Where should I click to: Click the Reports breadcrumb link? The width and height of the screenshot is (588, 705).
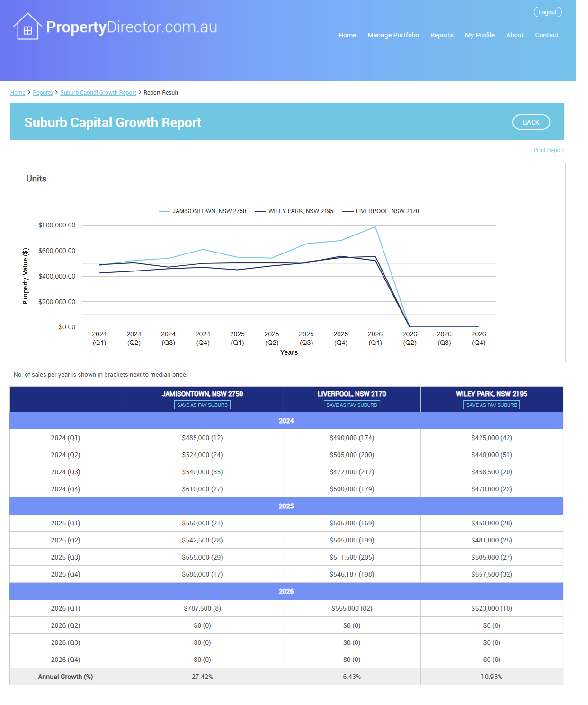pos(43,93)
